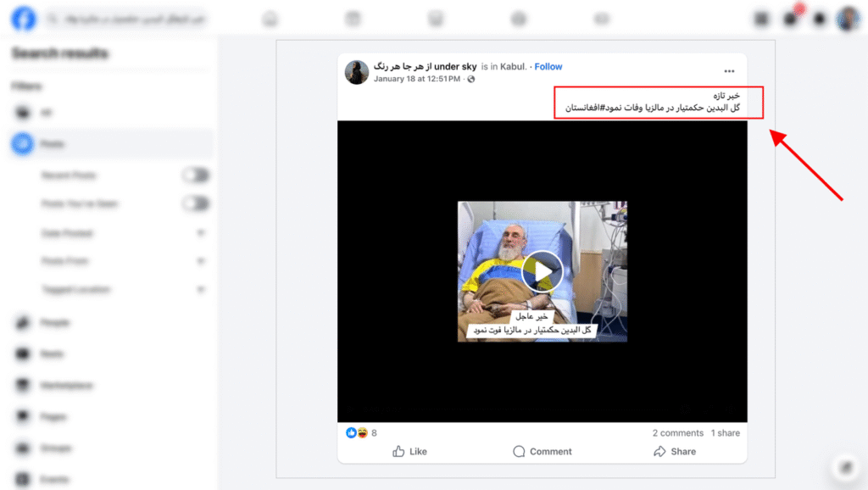Enable the Posts You've Seen switch
Image resolution: width=868 pixels, height=490 pixels.
196,203
